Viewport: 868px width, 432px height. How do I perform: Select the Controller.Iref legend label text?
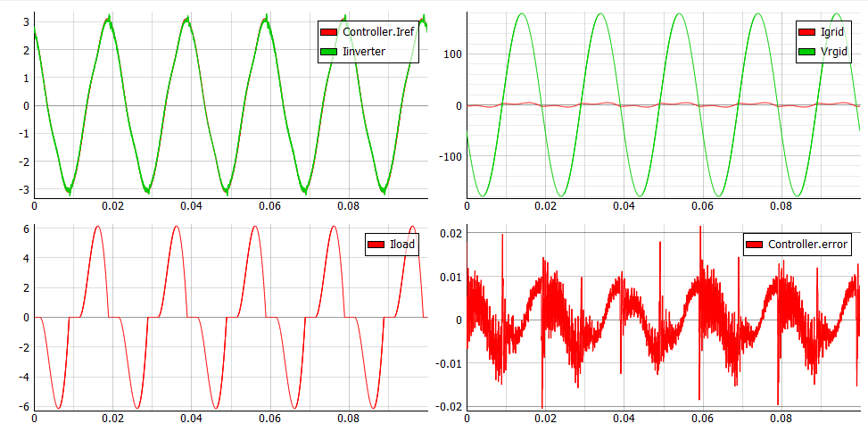(x=376, y=33)
